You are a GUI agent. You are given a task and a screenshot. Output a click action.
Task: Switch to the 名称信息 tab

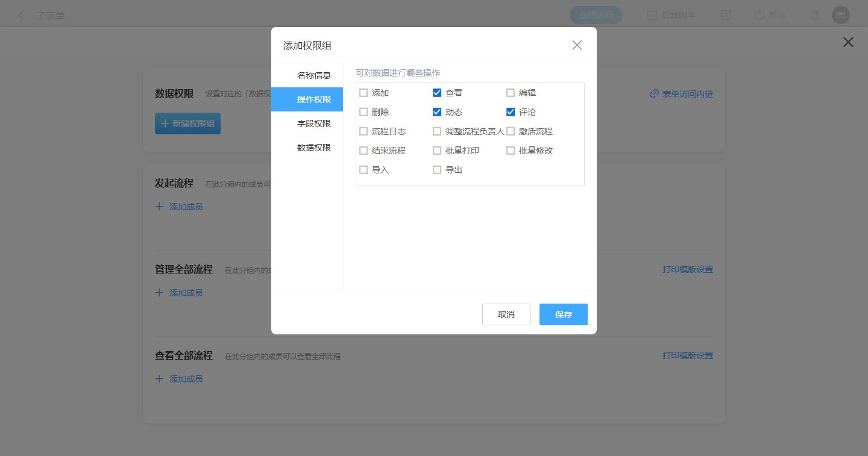[x=313, y=75]
